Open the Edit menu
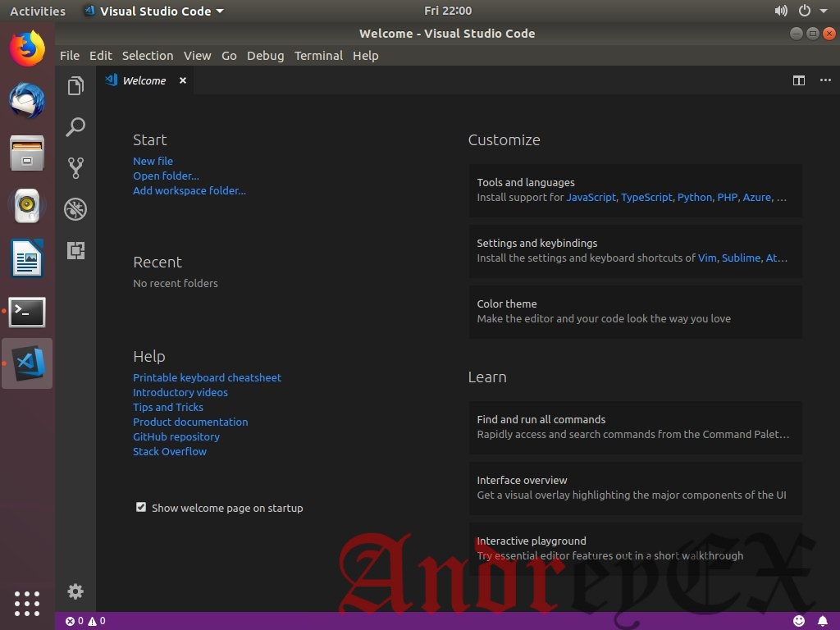This screenshot has width=840, height=630. (x=101, y=56)
